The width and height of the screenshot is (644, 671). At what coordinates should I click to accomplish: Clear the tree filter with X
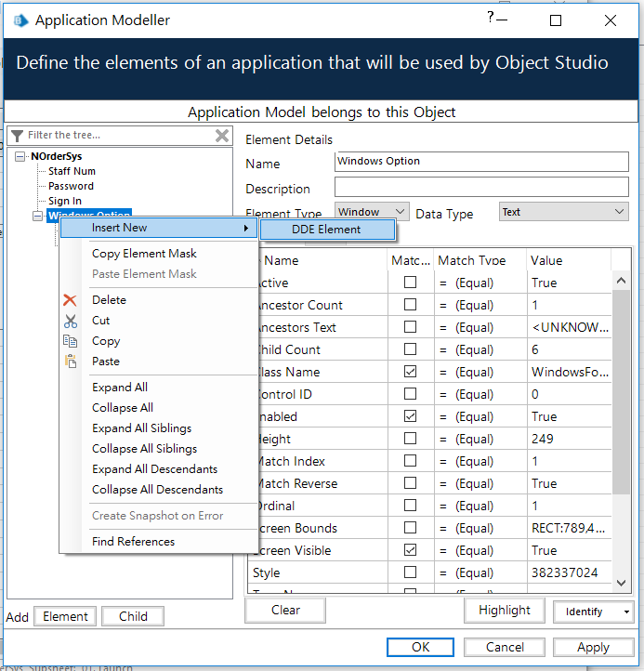[222, 136]
